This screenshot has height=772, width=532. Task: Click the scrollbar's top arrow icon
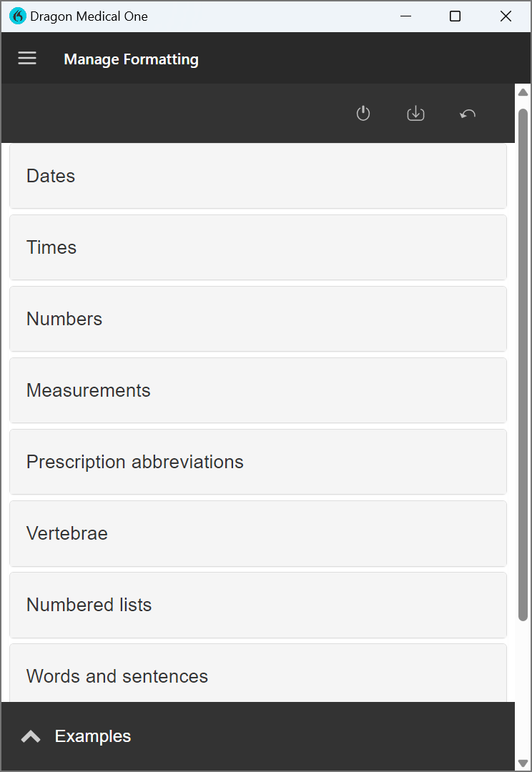pos(523,91)
